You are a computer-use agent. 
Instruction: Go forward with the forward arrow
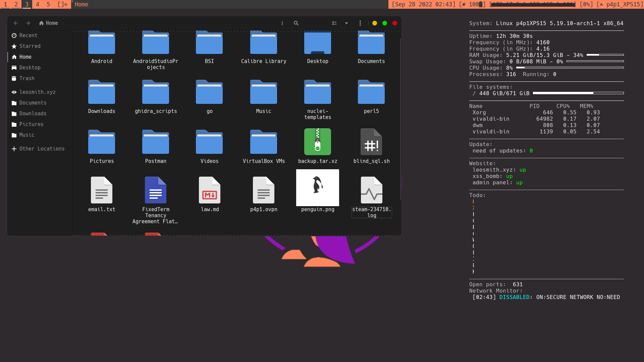[28, 23]
